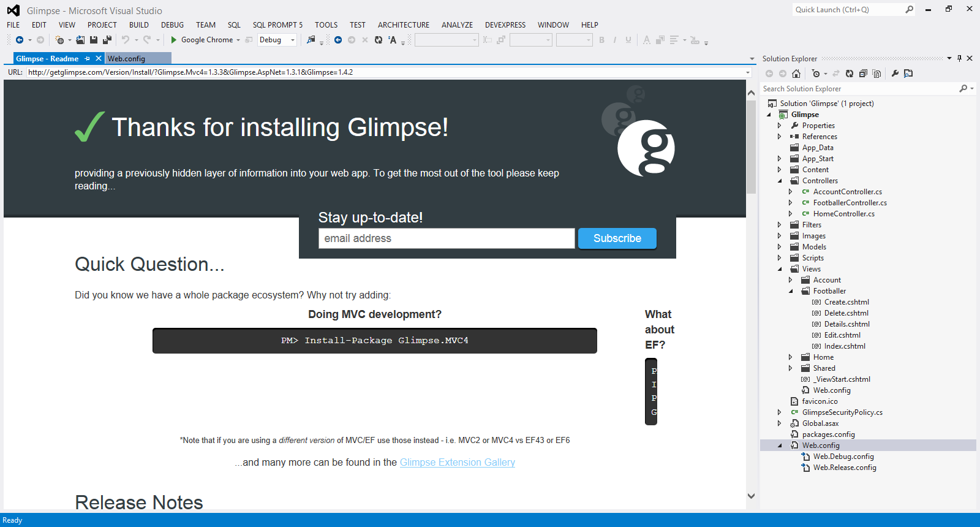Select Web.Release.config file

point(845,468)
